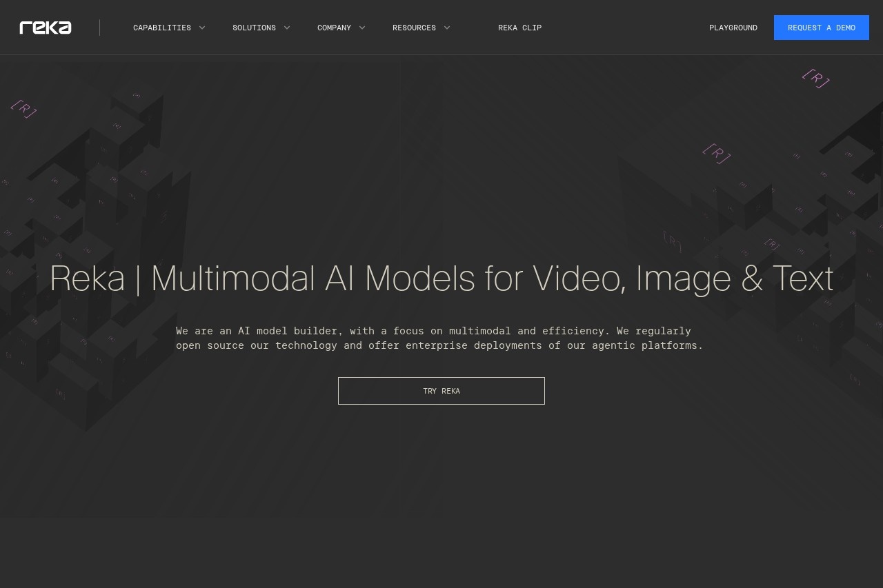Viewport: 883px width, 588px height.
Task: Open the Playground link
Action: click(733, 28)
